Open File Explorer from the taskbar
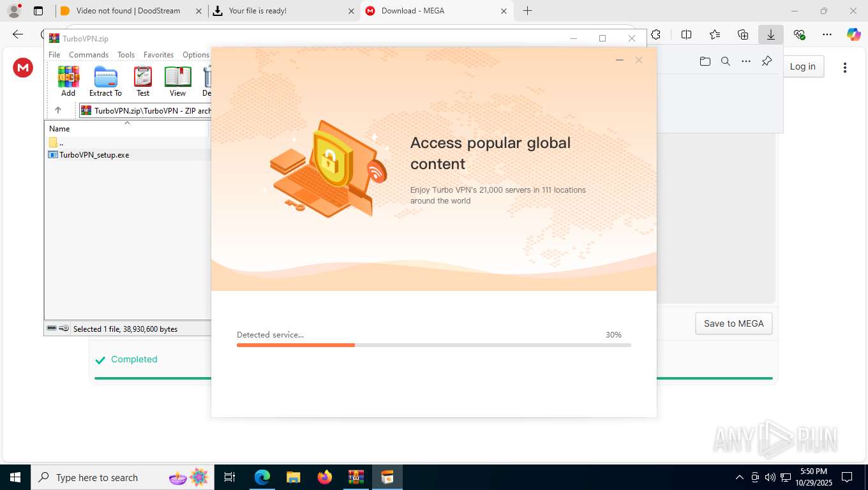 click(293, 477)
